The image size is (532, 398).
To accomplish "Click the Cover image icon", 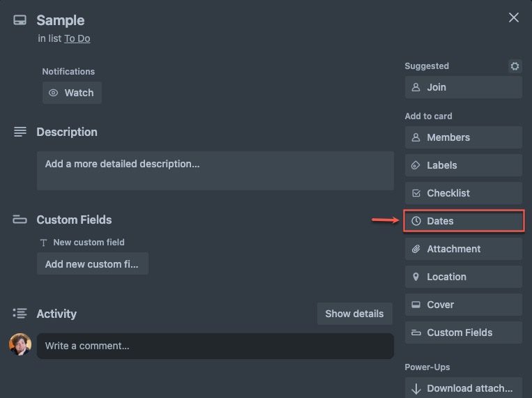I will 416,305.
